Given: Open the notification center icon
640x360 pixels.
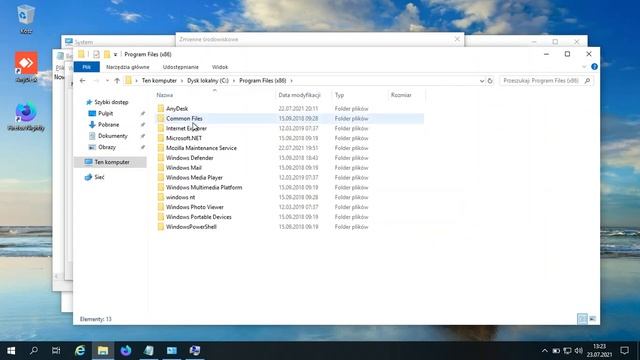Looking at the screenshot, I should [x=624, y=351].
